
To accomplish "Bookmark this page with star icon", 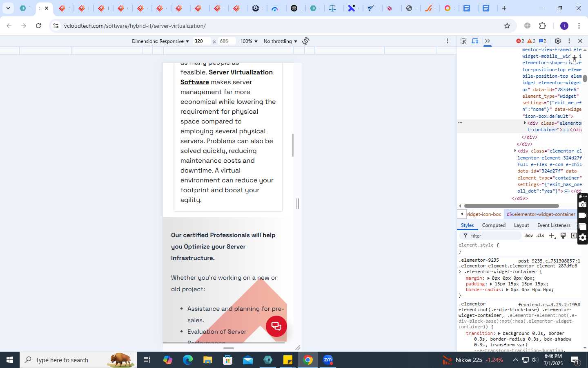I will [507, 26].
